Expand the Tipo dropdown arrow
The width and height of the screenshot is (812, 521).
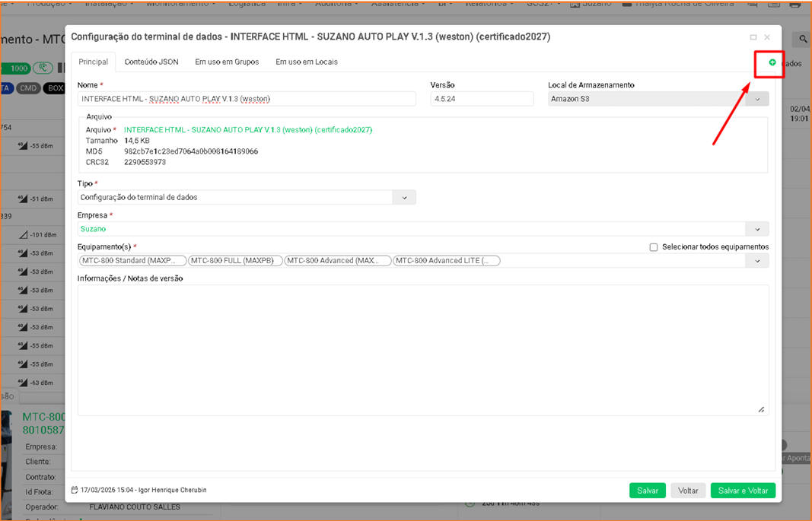point(404,198)
